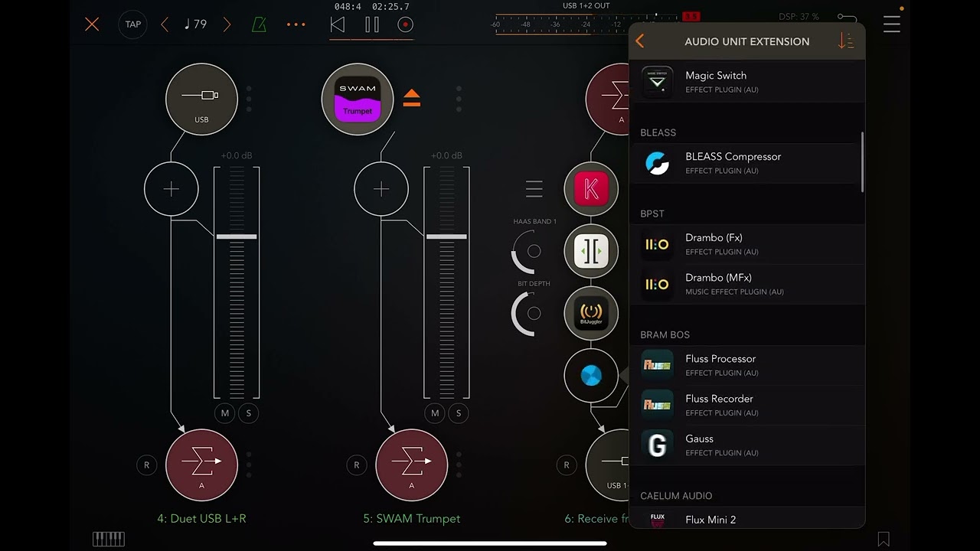980x551 pixels.
Task: Increase tempo with the right arrow
Action: click(227, 24)
